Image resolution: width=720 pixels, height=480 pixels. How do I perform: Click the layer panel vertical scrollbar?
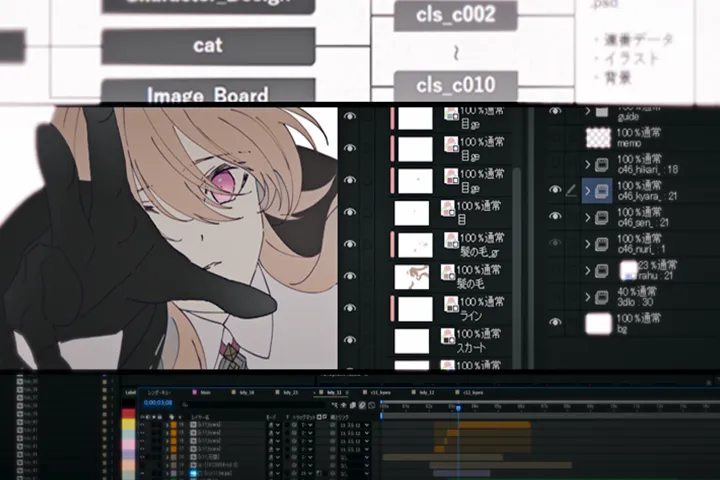click(517, 266)
